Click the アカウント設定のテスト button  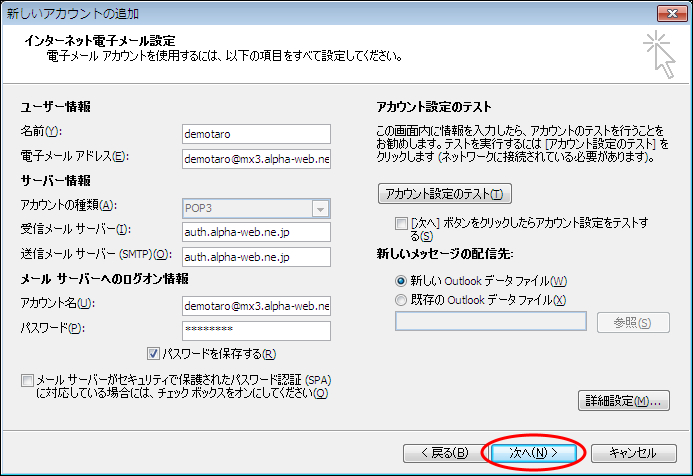pyautogui.click(x=445, y=194)
